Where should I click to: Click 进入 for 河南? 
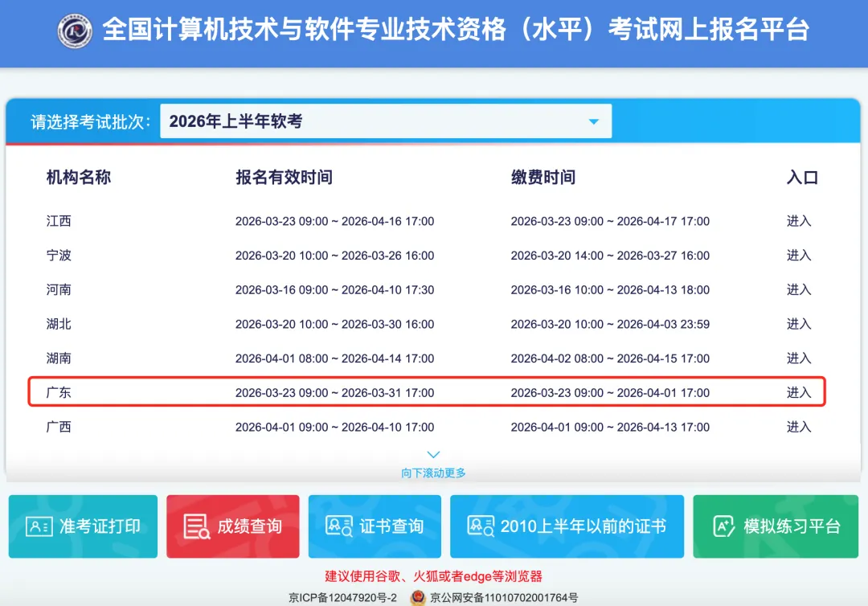(x=799, y=289)
